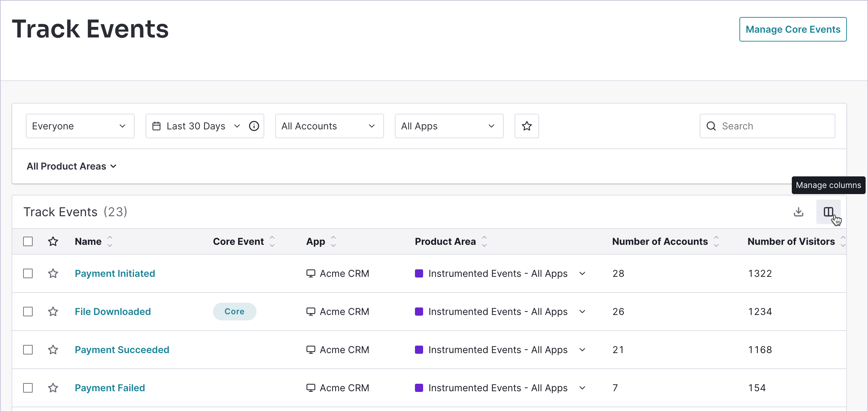Star the File Downloaded event
The width and height of the screenshot is (868, 412).
(53, 312)
